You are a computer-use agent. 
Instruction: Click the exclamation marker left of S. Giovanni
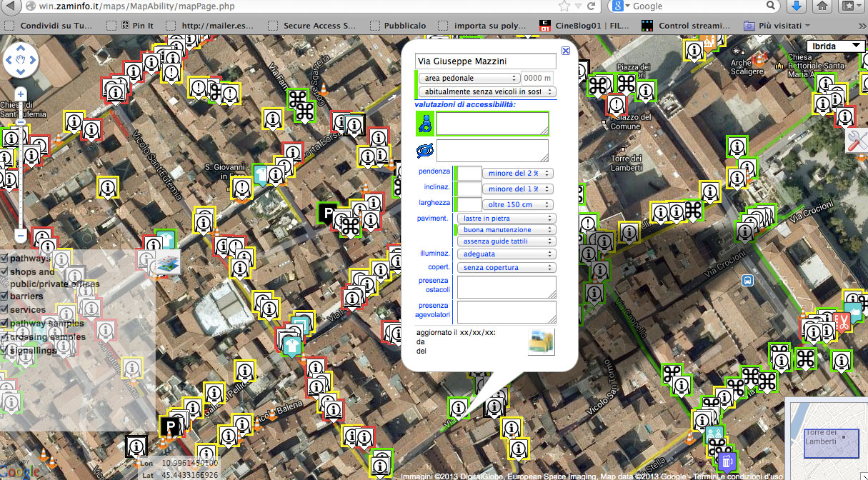[241, 188]
